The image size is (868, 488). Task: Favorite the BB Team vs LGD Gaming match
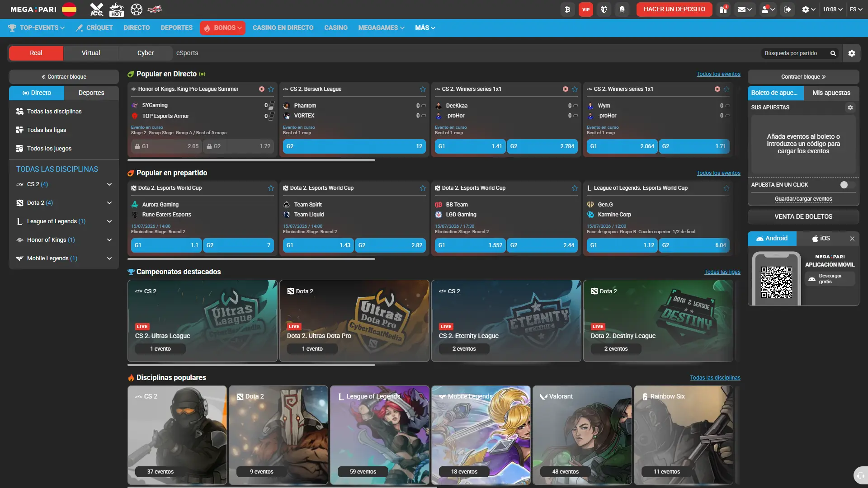(575, 188)
